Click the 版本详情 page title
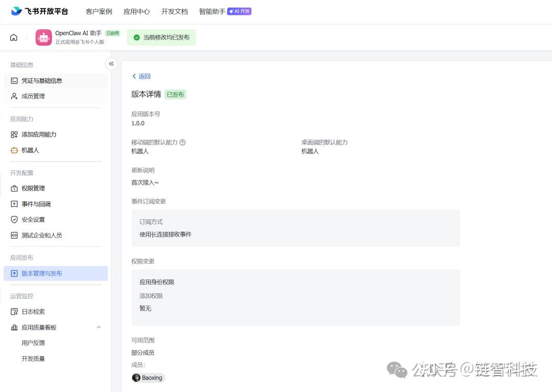 tap(146, 94)
